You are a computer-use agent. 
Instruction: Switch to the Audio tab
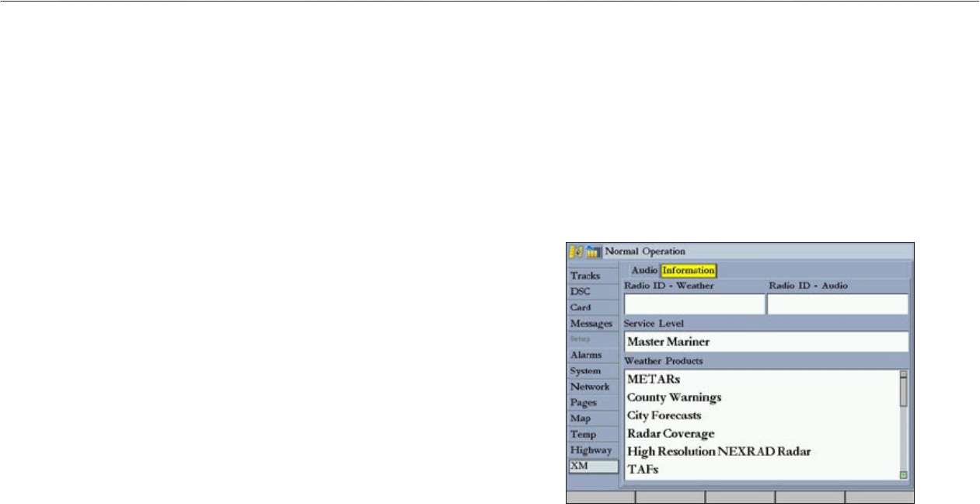click(x=643, y=271)
